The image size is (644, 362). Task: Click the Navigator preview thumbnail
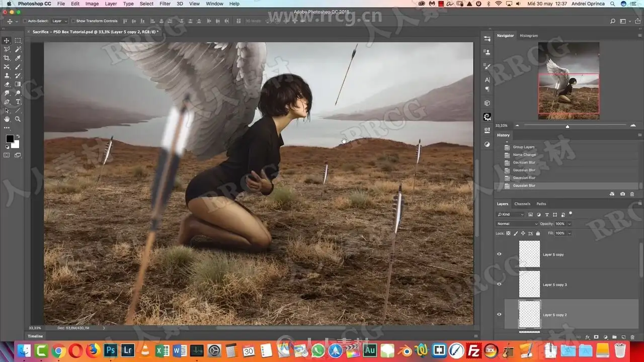click(x=569, y=80)
